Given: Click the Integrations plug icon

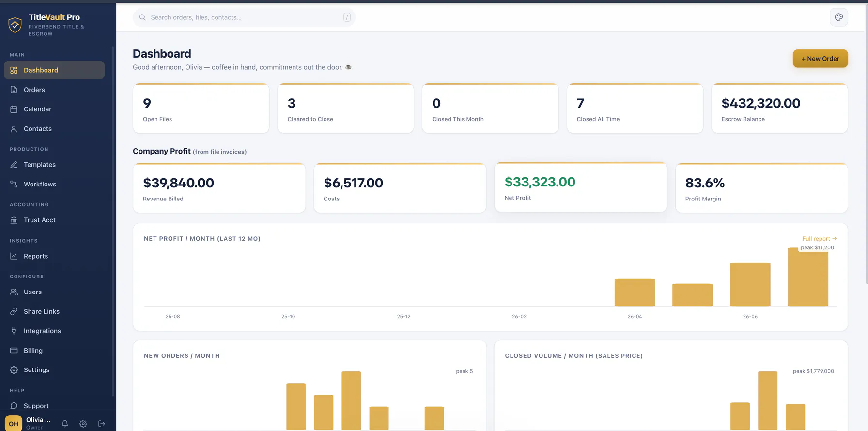Looking at the screenshot, I should click(x=14, y=331).
